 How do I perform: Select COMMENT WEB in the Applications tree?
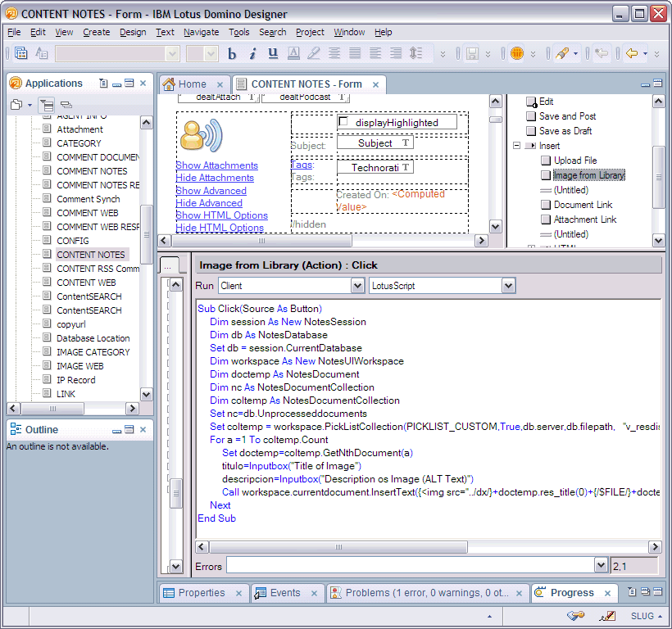88,213
